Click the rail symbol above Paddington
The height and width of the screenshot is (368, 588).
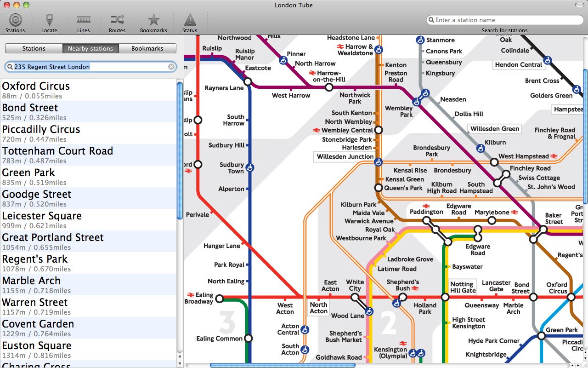pyautogui.click(x=426, y=206)
